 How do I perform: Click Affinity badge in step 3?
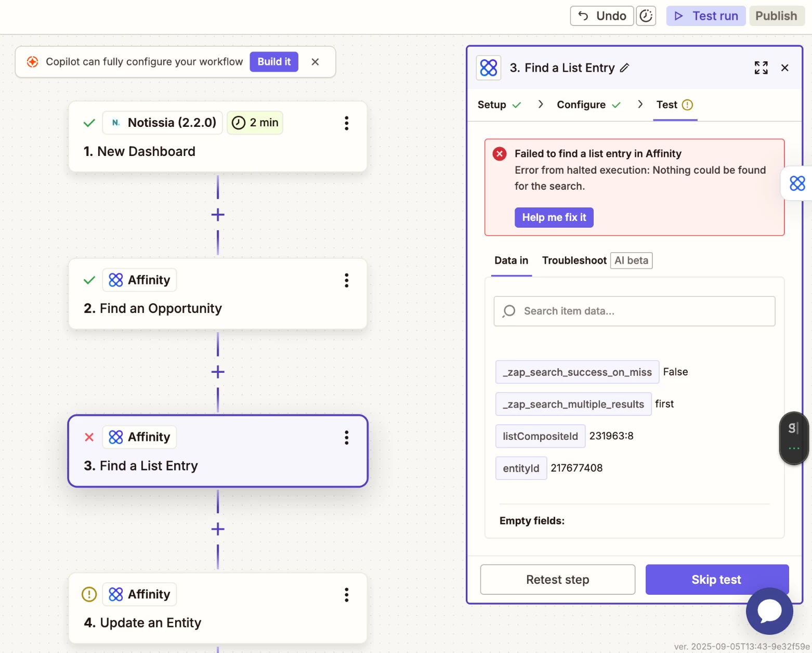tap(139, 437)
